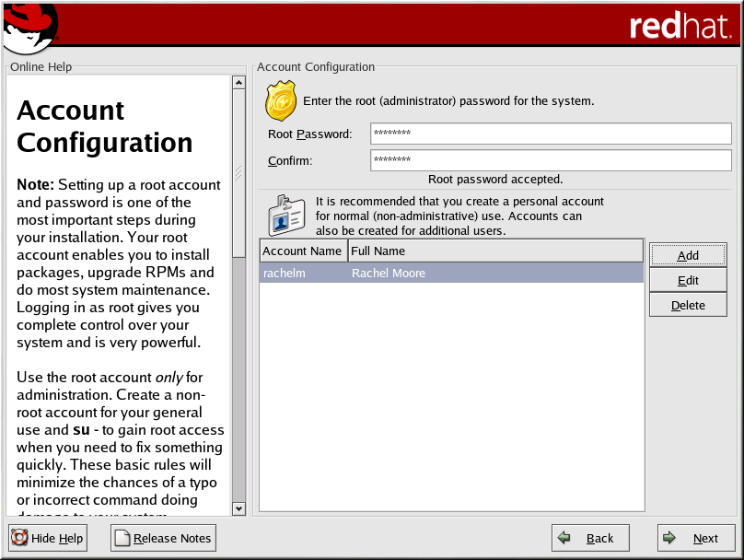Screen dimensions: 744x560
Task: Delete the selected user account
Action: pos(688,305)
